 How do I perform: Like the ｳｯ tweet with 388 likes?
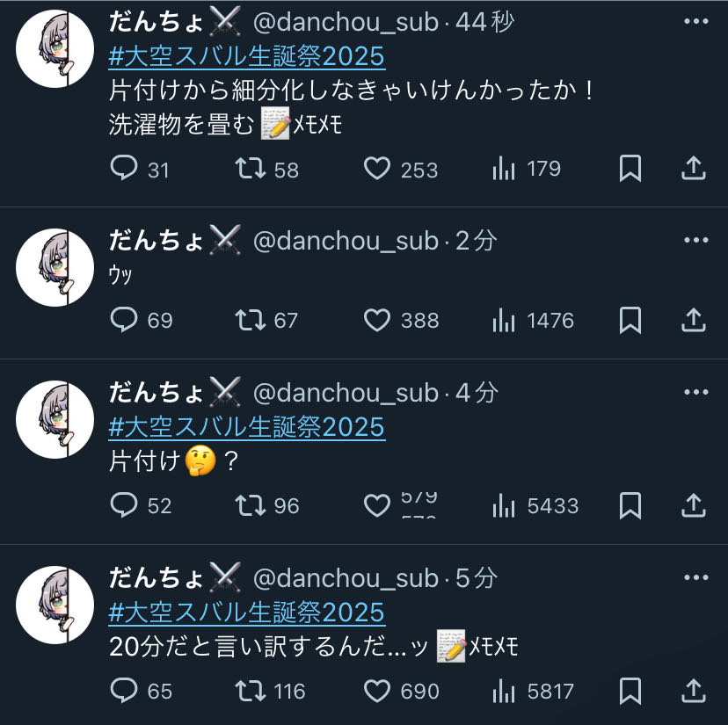[377, 320]
